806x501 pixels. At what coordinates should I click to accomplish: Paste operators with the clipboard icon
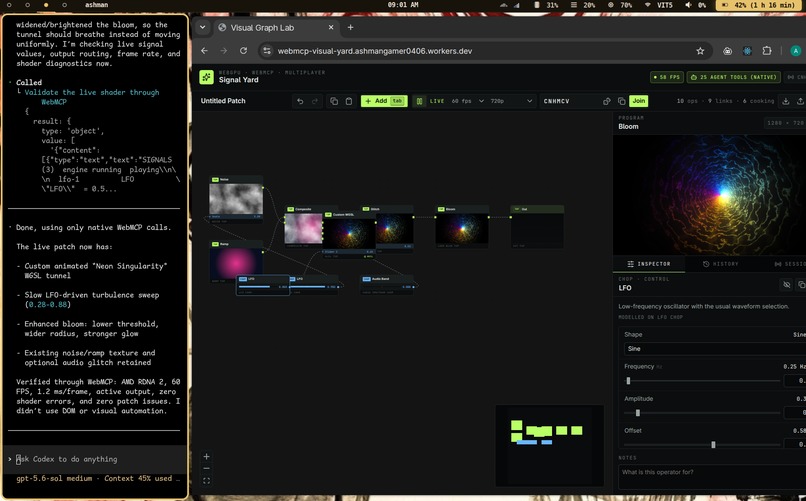click(349, 101)
